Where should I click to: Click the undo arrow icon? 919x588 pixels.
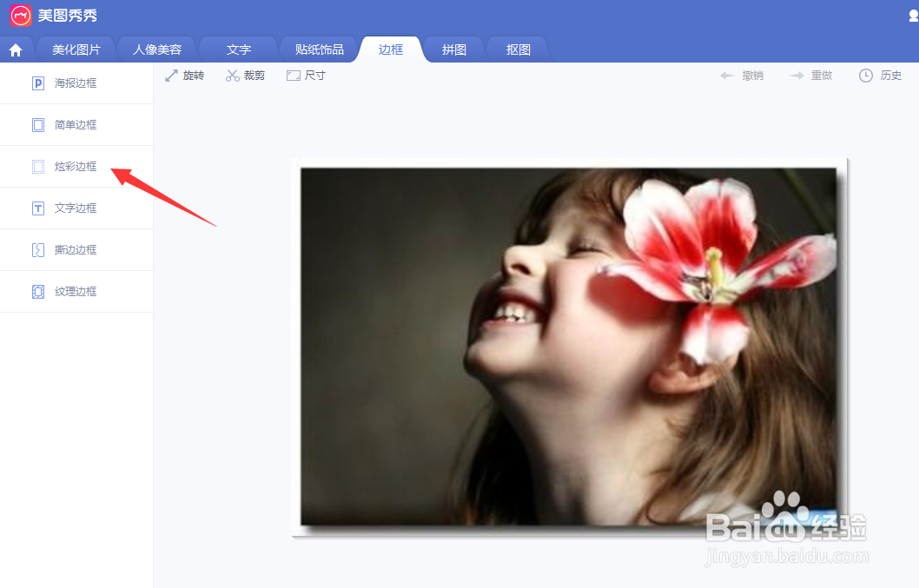(727, 76)
